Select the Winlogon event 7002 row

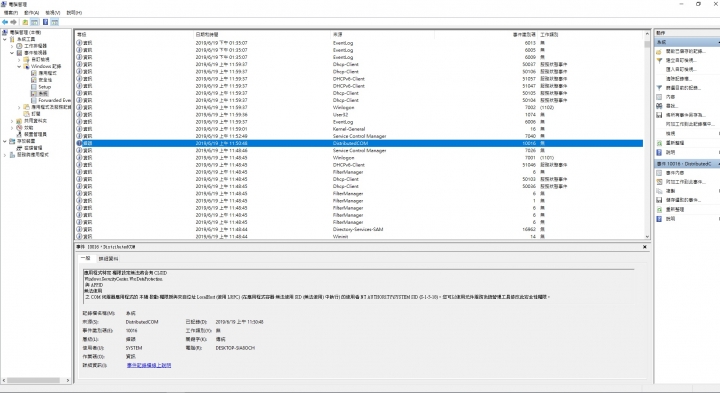click(359, 107)
